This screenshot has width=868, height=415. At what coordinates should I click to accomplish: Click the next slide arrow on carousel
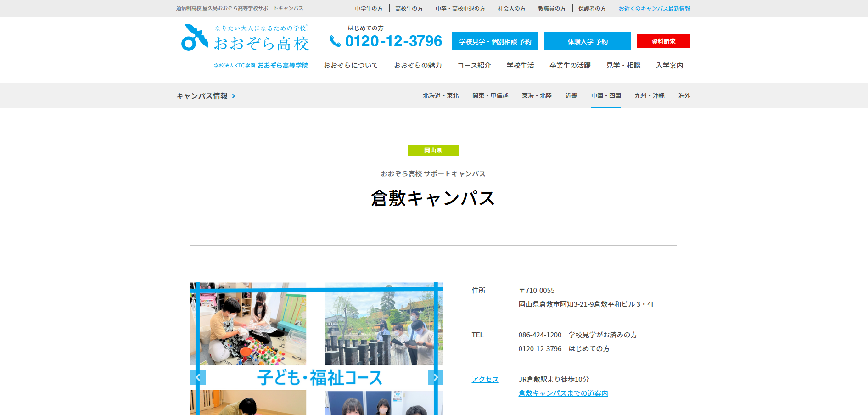(x=435, y=377)
